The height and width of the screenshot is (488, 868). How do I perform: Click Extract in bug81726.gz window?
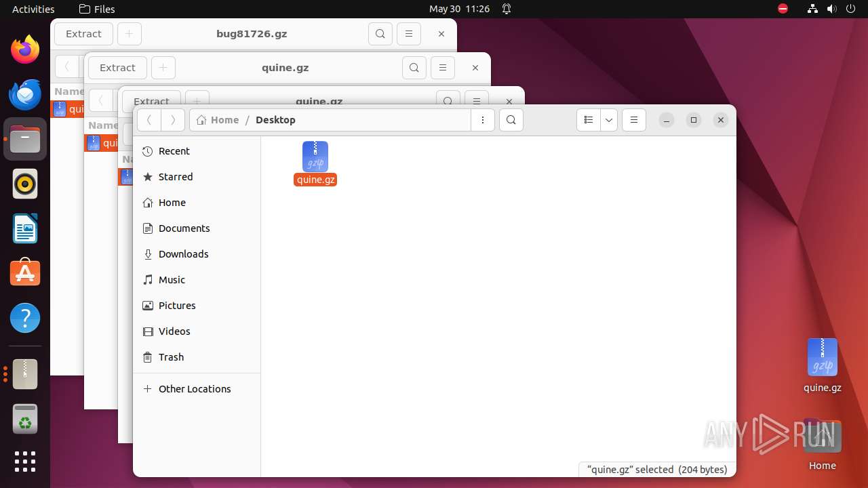(83, 34)
